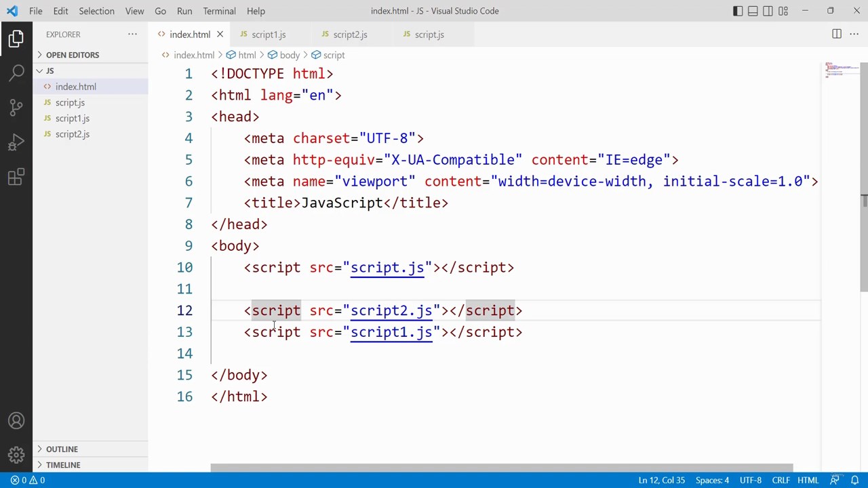
Task: Collapse the JS folder section
Action: [90, 70]
